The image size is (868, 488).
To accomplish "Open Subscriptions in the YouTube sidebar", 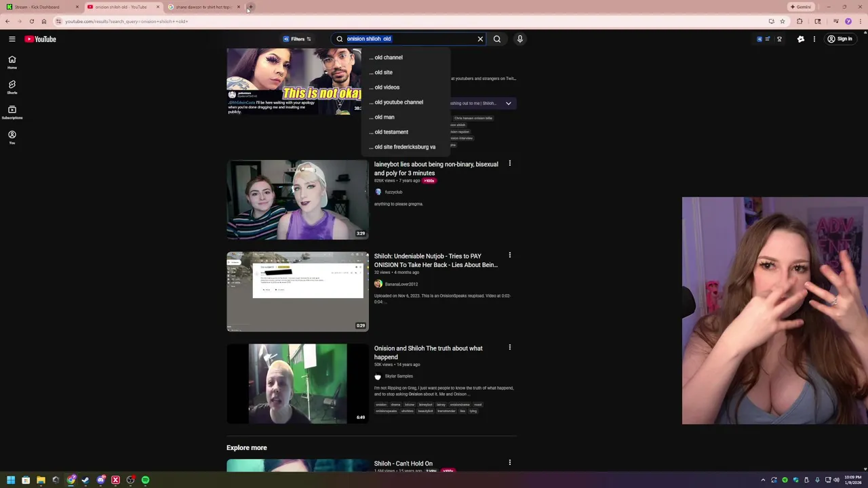I will tap(12, 112).
